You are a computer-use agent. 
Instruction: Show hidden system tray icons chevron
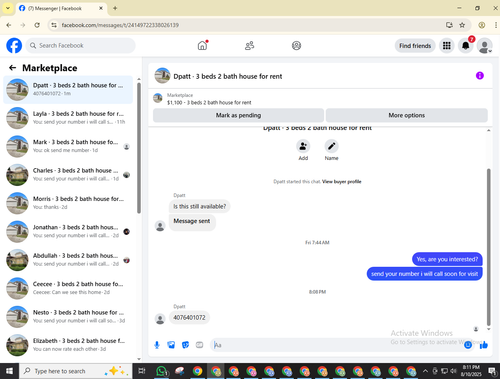(x=426, y=371)
